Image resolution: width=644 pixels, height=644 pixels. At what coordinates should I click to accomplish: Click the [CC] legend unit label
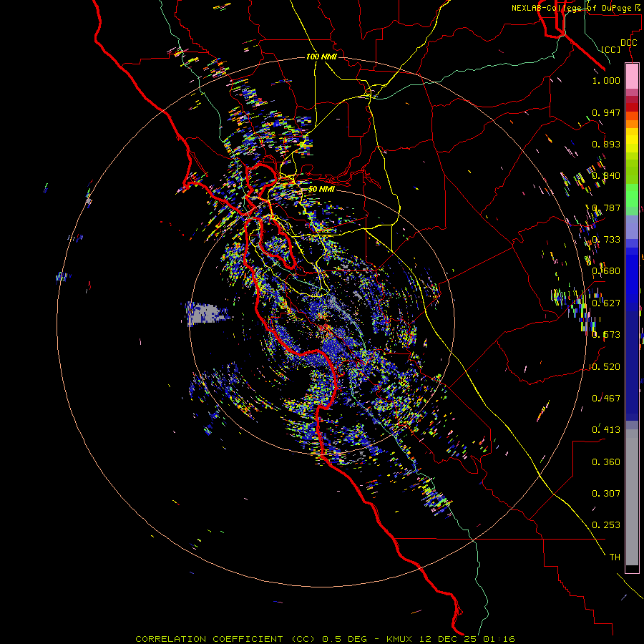(x=611, y=49)
